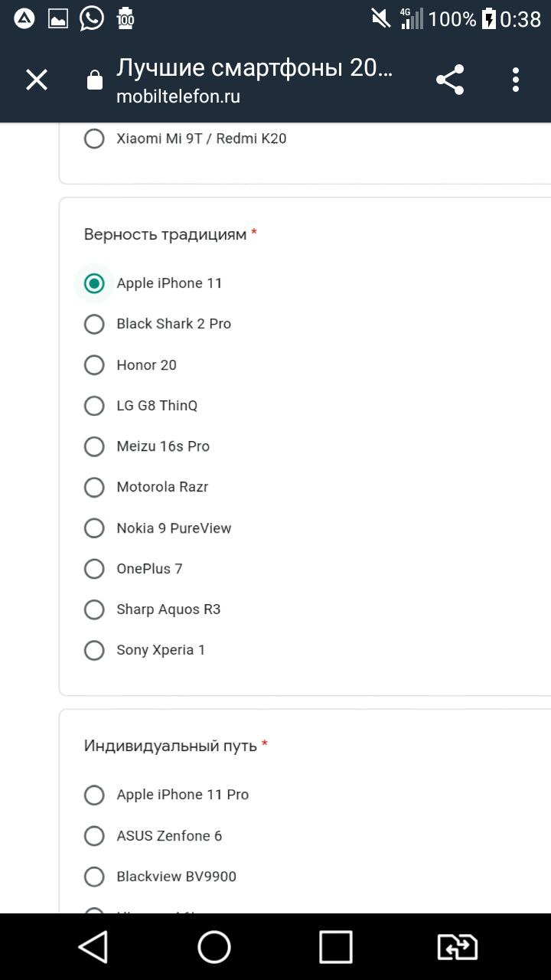Share the page via share icon
The height and width of the screenshot is (980, 551).
tap(450, 80)
